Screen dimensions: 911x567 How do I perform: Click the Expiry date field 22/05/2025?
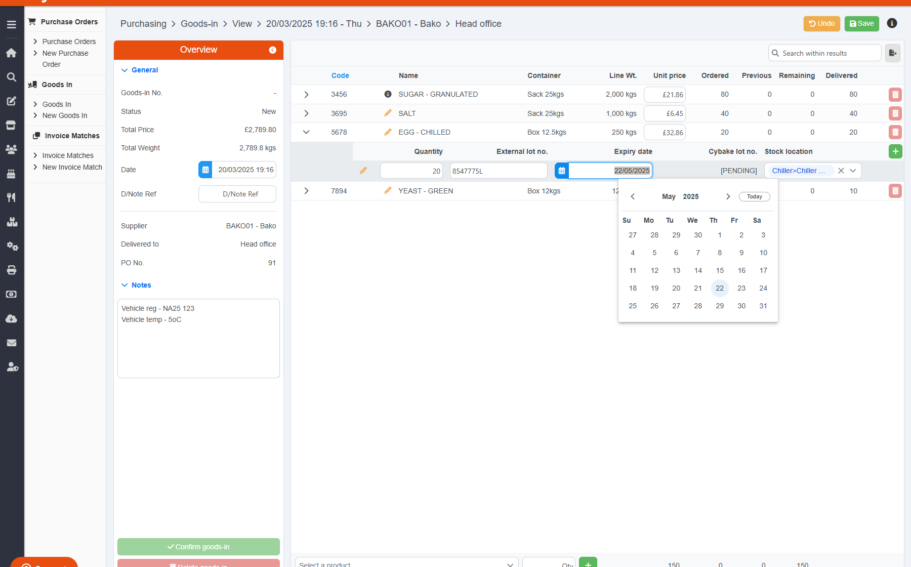tap(610, 171)
